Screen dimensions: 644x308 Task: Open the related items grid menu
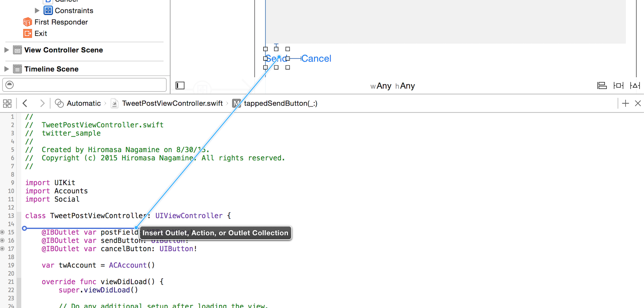[x=7, y=103]
